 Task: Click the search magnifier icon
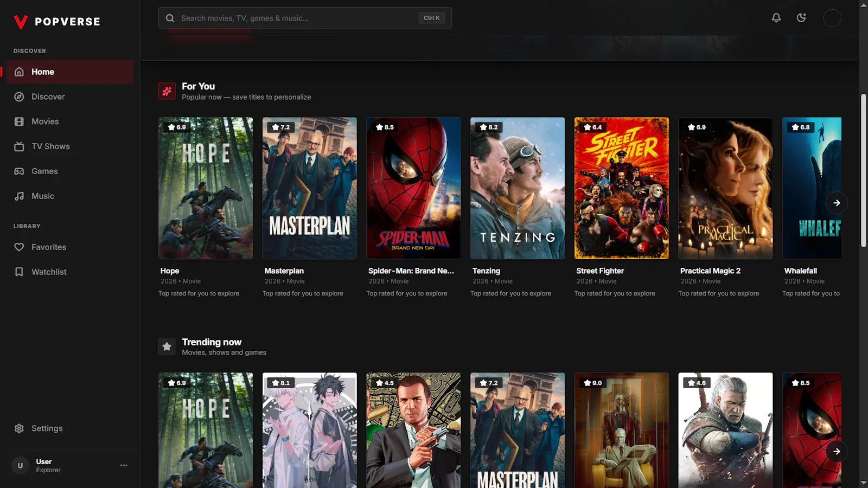point(170,18)
